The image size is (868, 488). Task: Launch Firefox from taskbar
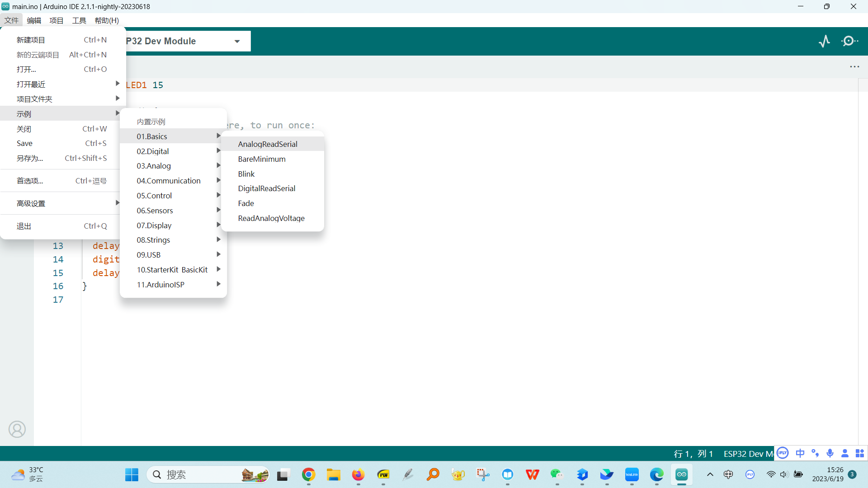pyautogui.click(x=359, y=474)
